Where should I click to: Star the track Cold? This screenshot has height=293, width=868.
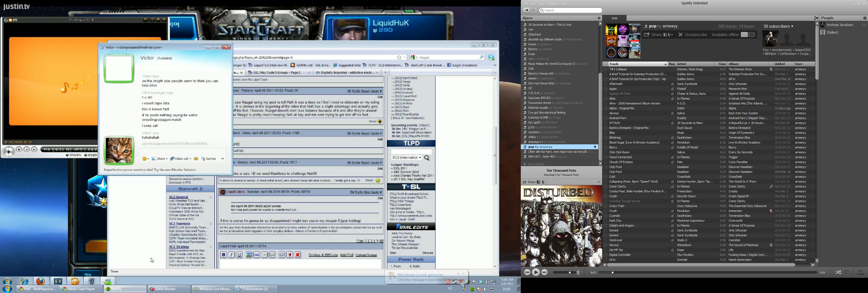coord(605,177)
